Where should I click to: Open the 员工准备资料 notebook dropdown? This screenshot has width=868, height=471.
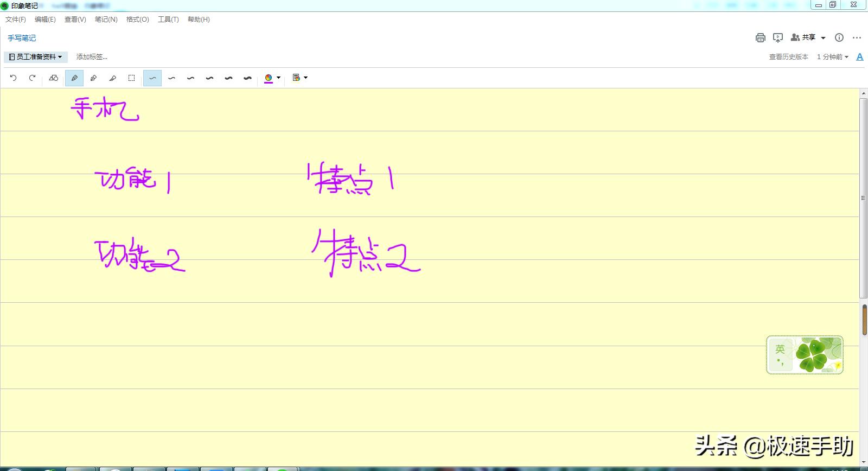pos(36,57)
